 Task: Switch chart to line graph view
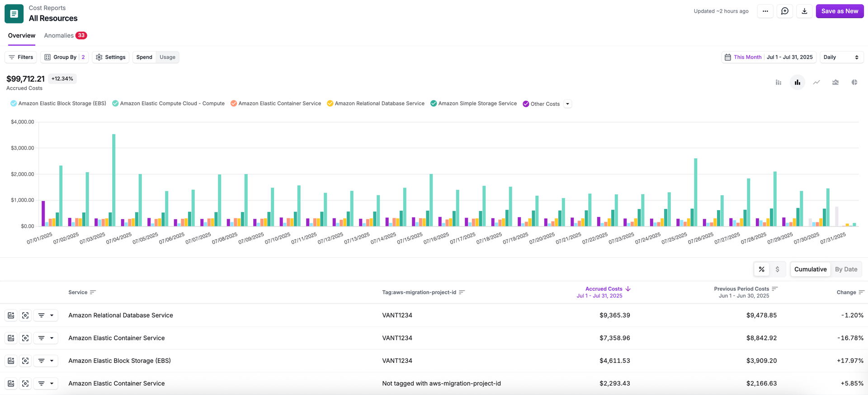(816, 82)
